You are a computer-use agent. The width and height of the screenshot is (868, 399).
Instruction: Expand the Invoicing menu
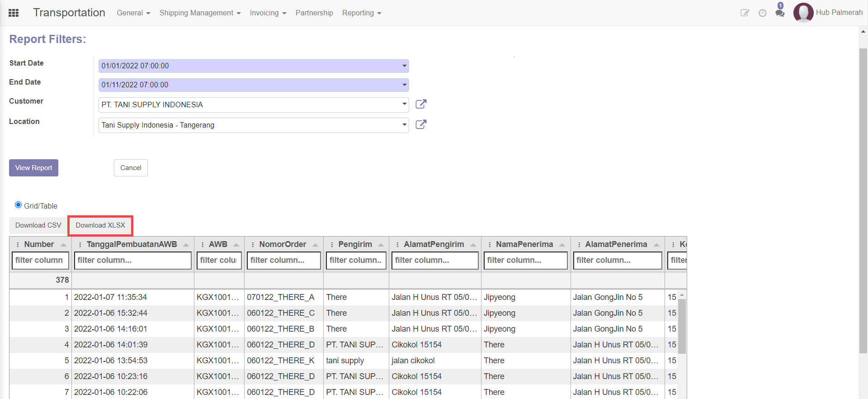268,13
